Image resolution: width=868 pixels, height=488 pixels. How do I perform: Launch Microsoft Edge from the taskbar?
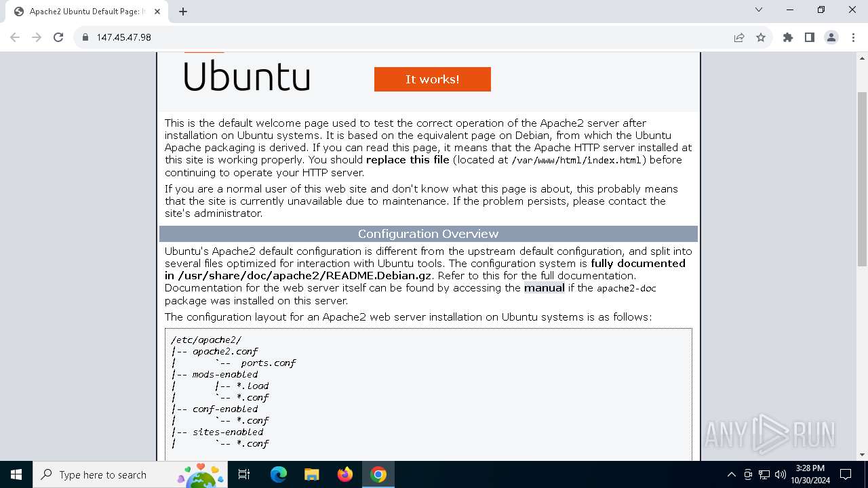tap(279, 474)
